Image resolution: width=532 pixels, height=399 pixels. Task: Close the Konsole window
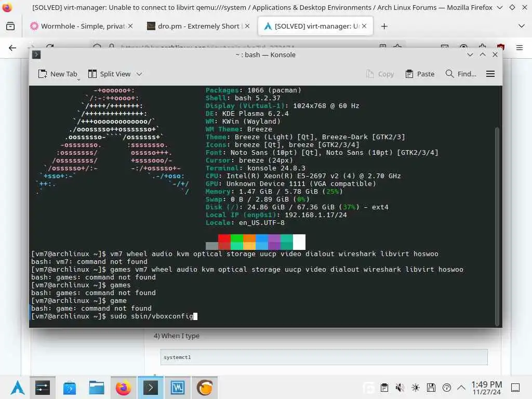pos(495,55)
